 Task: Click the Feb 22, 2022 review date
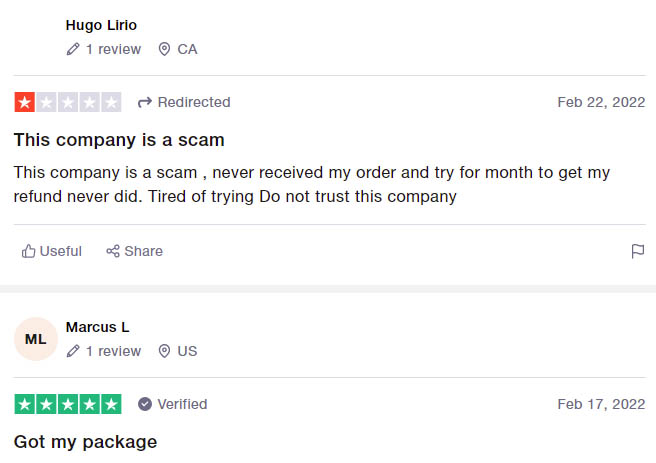click(x=601, y=102)
